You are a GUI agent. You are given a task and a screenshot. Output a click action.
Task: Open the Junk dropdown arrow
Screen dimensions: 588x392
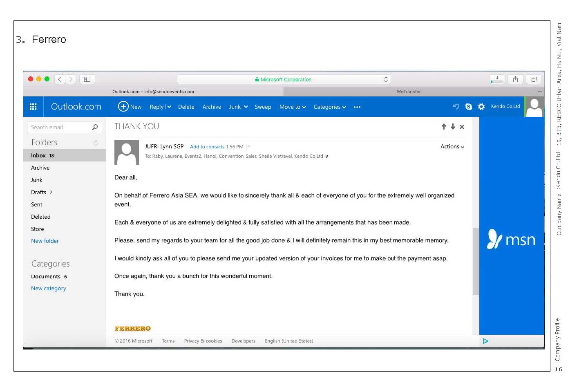[246, 107]
